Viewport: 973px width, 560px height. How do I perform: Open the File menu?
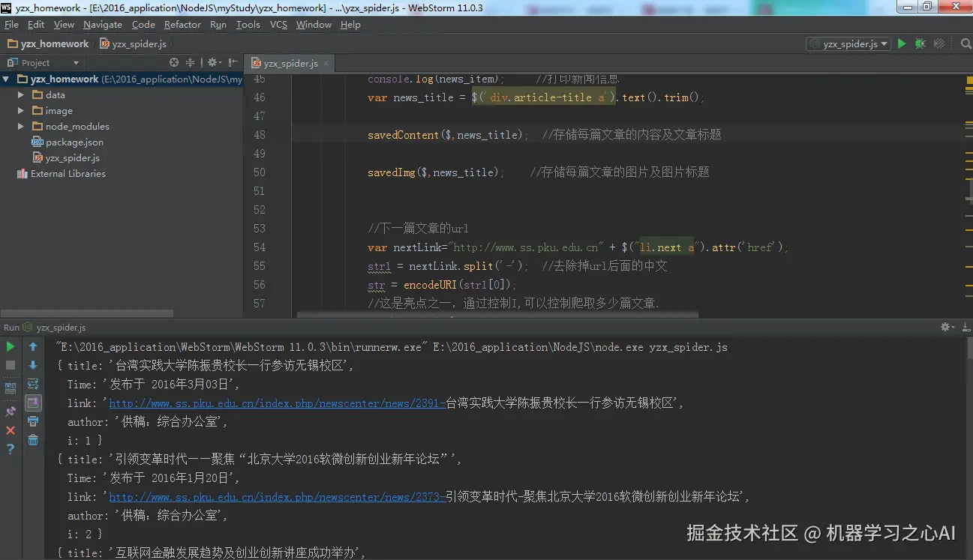click(x=11, y=25)
